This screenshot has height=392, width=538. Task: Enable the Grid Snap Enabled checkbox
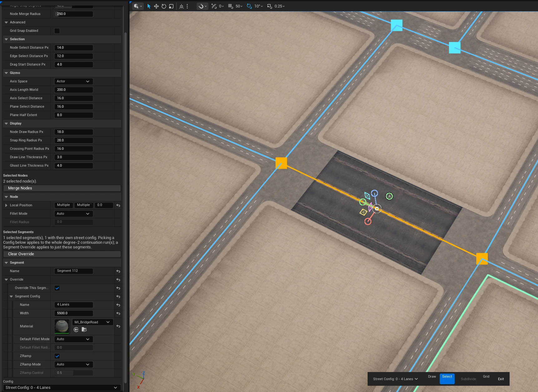(57, 31)
